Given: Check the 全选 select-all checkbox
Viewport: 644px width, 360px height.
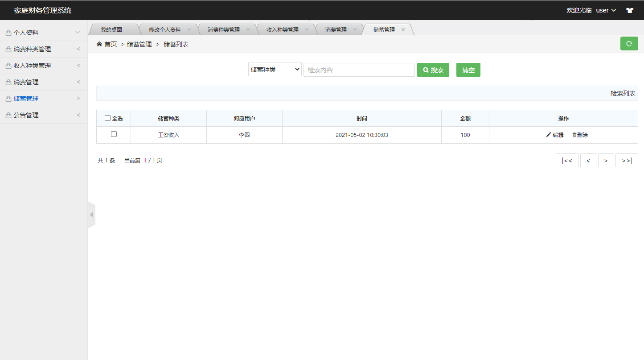Looking at the screenshot, I should (x=107, y=118).
